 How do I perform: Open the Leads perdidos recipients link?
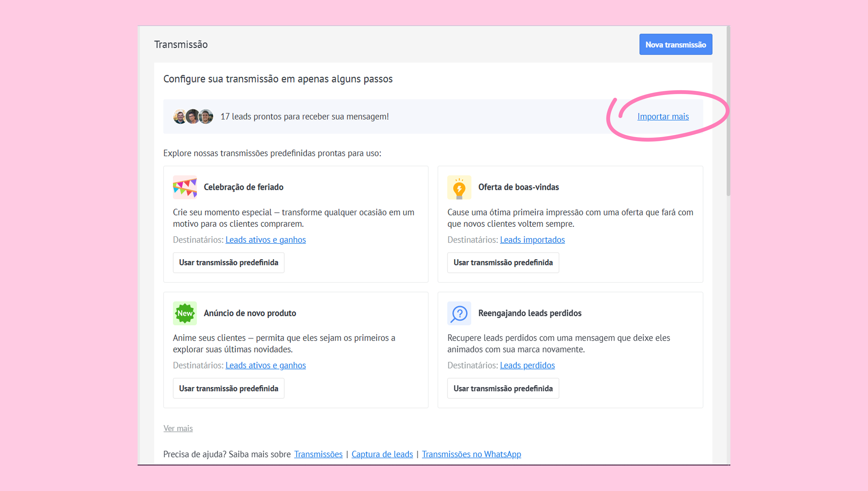tap(527, 365)
